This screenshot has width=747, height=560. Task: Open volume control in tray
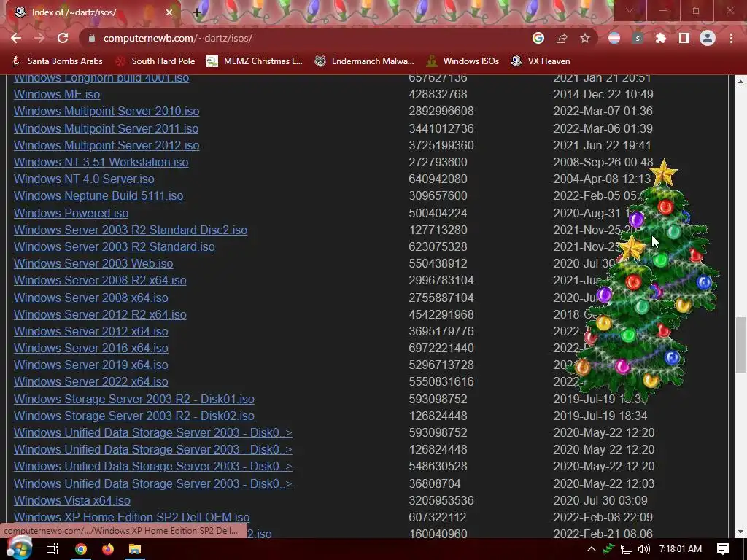coord(643,549)
